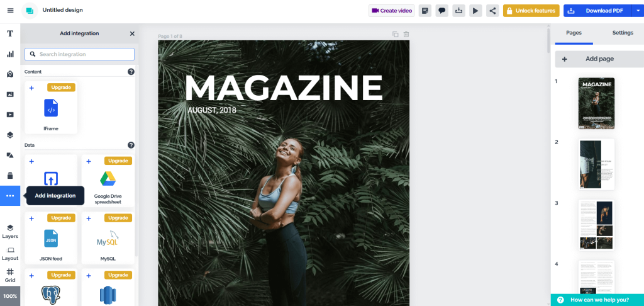Click Upgrade badge on MySQL card

tap(118, 218)
